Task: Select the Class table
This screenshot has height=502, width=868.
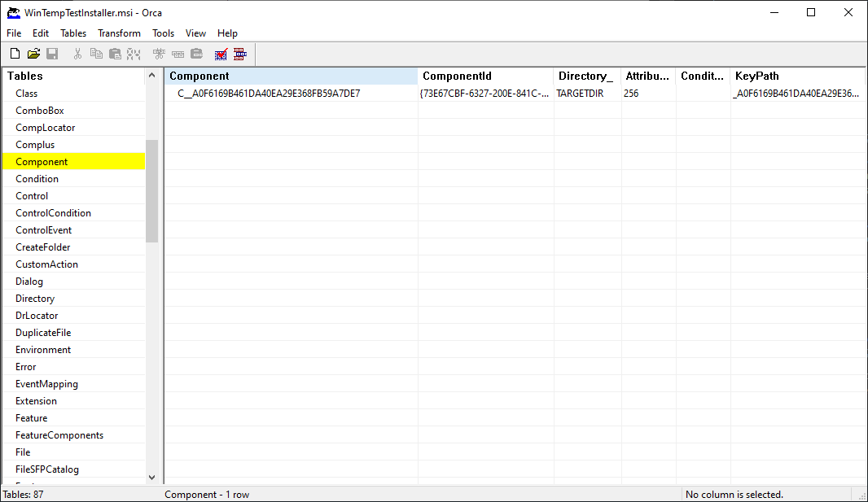Action: [73, 94]
